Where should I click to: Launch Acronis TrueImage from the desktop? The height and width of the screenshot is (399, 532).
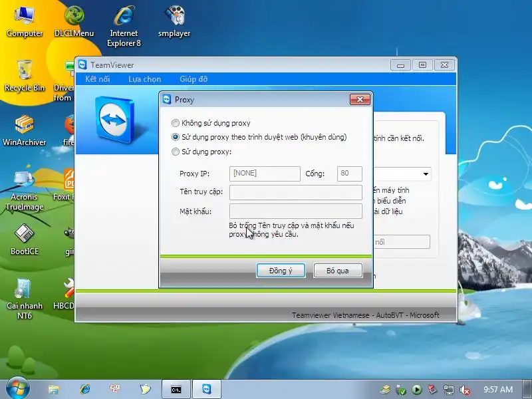click(25, 190)
